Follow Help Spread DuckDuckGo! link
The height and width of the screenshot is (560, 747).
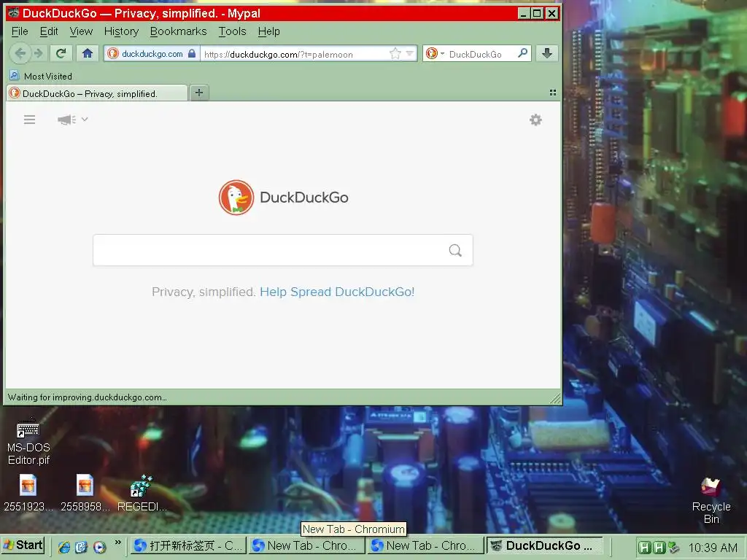tap(337, 292)
